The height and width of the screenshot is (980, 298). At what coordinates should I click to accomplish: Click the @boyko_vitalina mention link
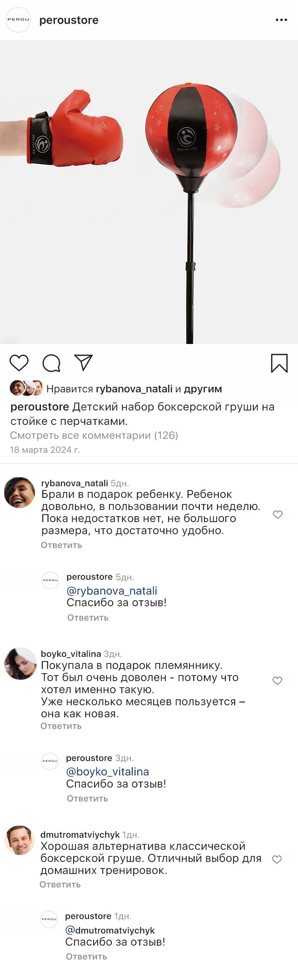point(108,771)
